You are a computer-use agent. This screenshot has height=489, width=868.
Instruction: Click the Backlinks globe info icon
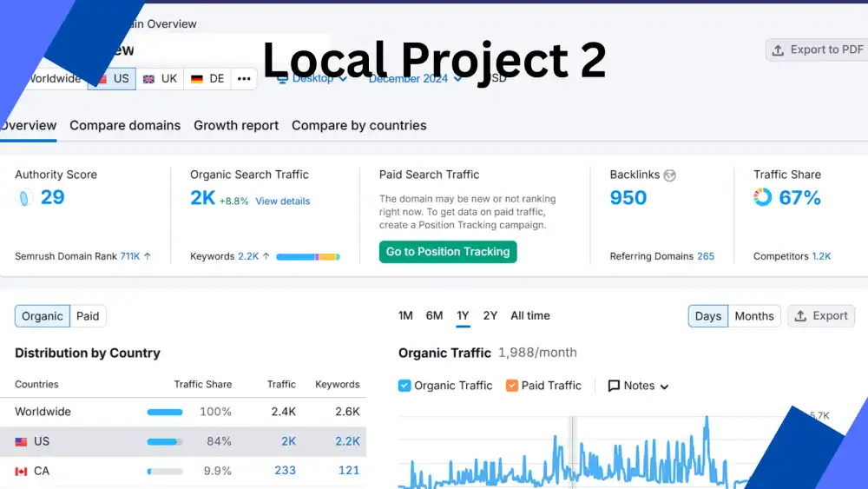click(669, 175)
